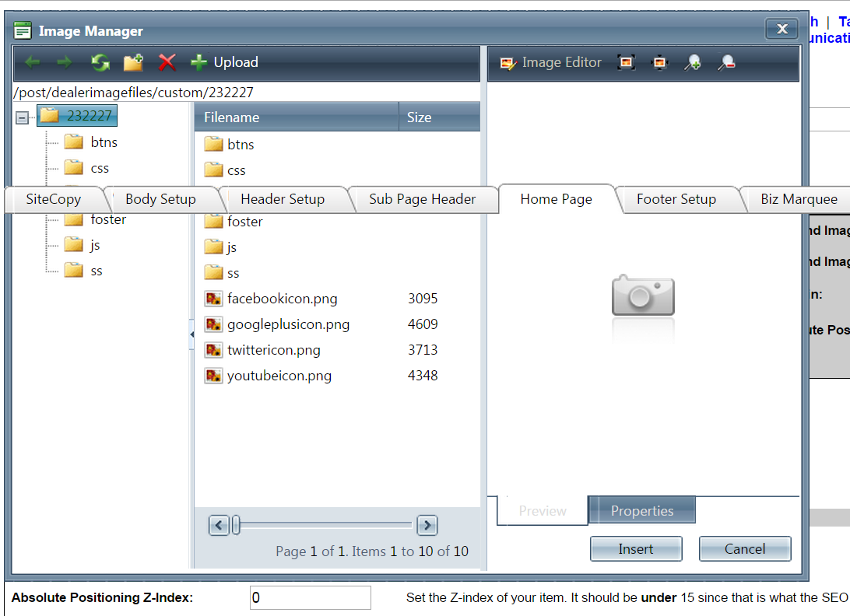Select googleplusicon.png file
This screenshot has height=616, width=850.
288,324
